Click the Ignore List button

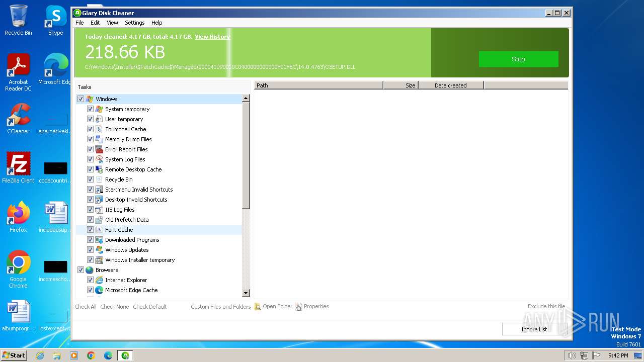coord(534,329)
